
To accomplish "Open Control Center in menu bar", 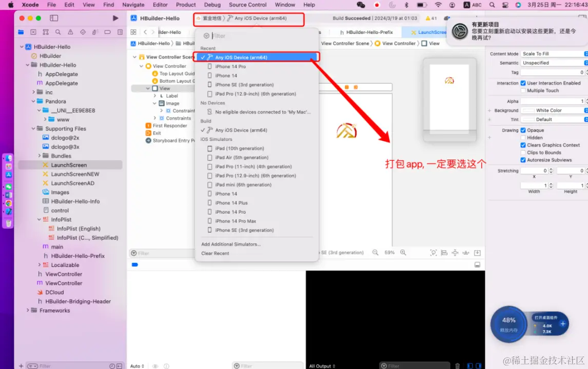I will pos(505,5).
